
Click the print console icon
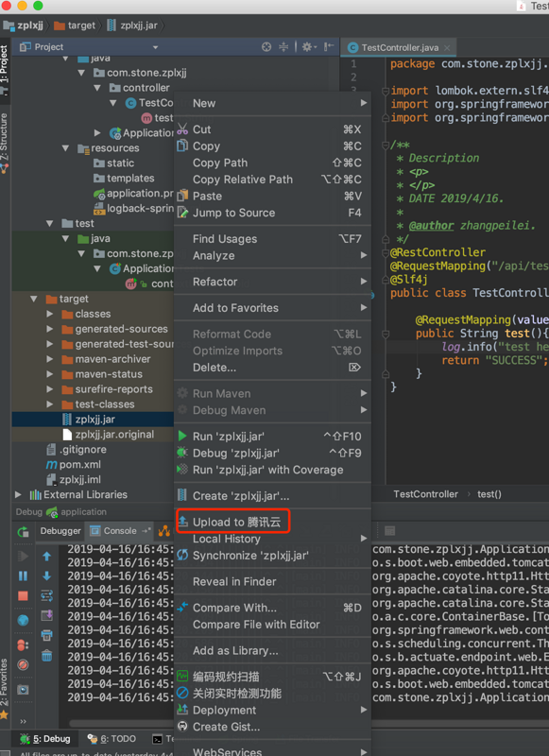46,635
